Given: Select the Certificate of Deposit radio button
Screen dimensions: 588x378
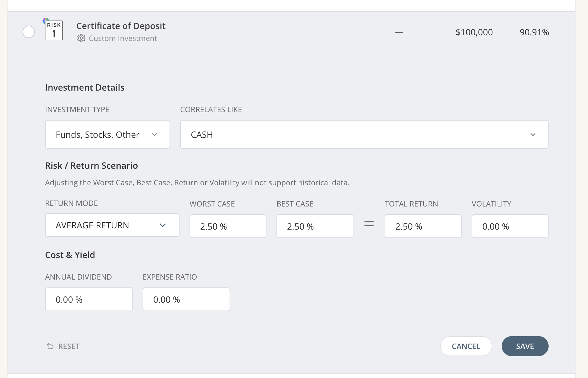Looking at the screenshot, I should (x=29, y=32).
